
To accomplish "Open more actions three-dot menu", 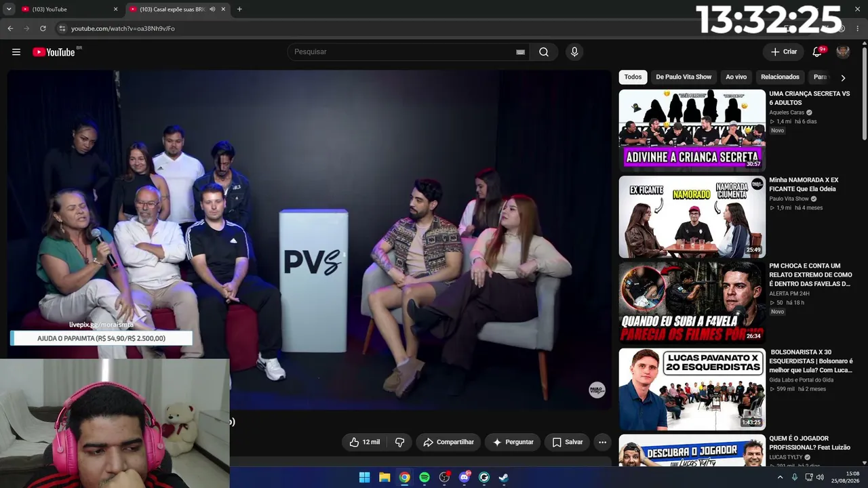I will point(602,442).
